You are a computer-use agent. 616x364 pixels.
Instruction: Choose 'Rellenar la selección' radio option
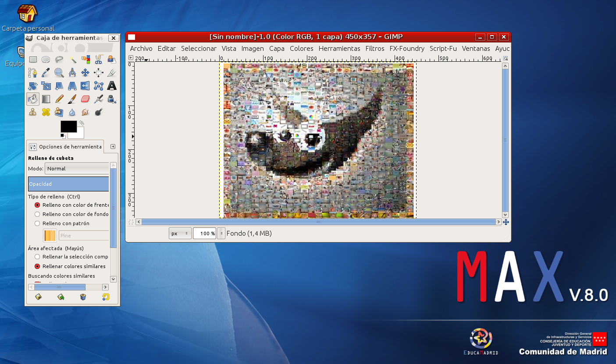(x=37, y=257)
